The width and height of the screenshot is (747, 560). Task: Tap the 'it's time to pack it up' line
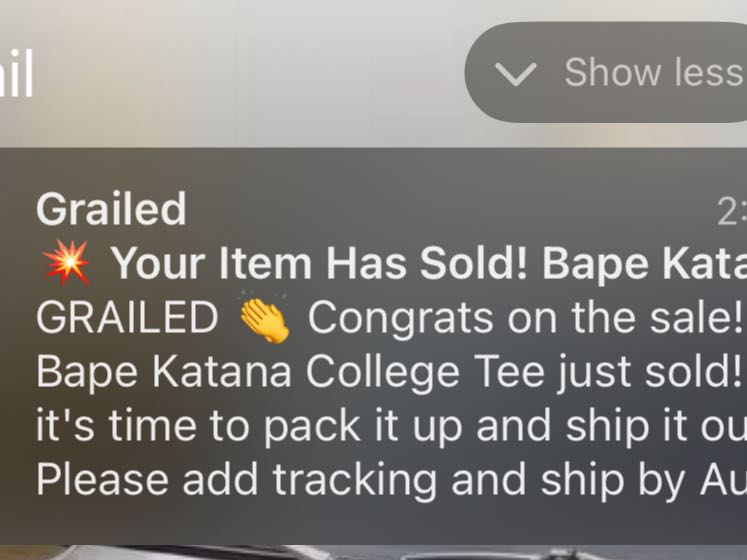250,426
